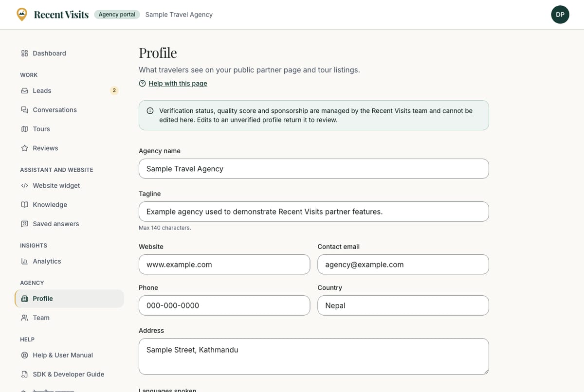Open the Dashboard page

point(69,53)
